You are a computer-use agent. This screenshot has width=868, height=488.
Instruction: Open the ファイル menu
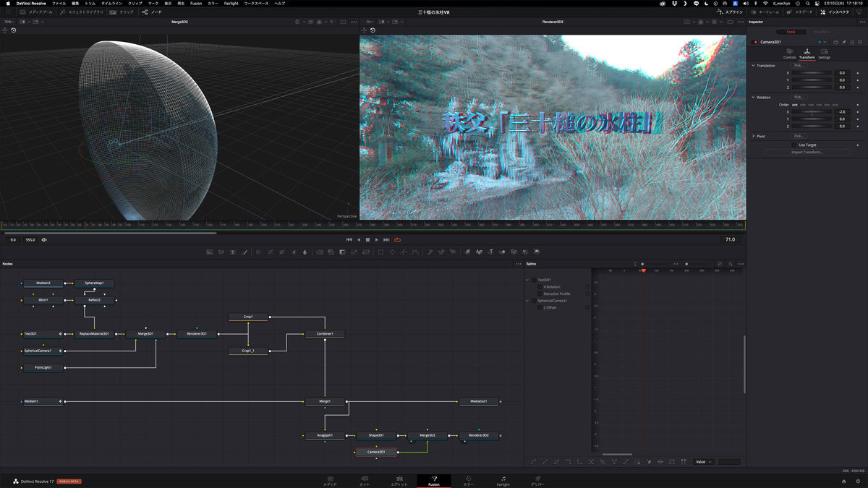(59, 4)
